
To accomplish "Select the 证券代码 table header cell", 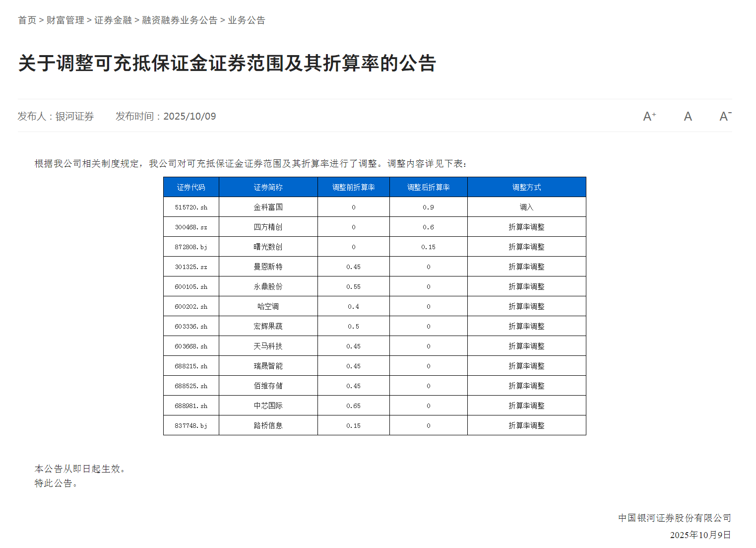I will (x=191, y=187).
